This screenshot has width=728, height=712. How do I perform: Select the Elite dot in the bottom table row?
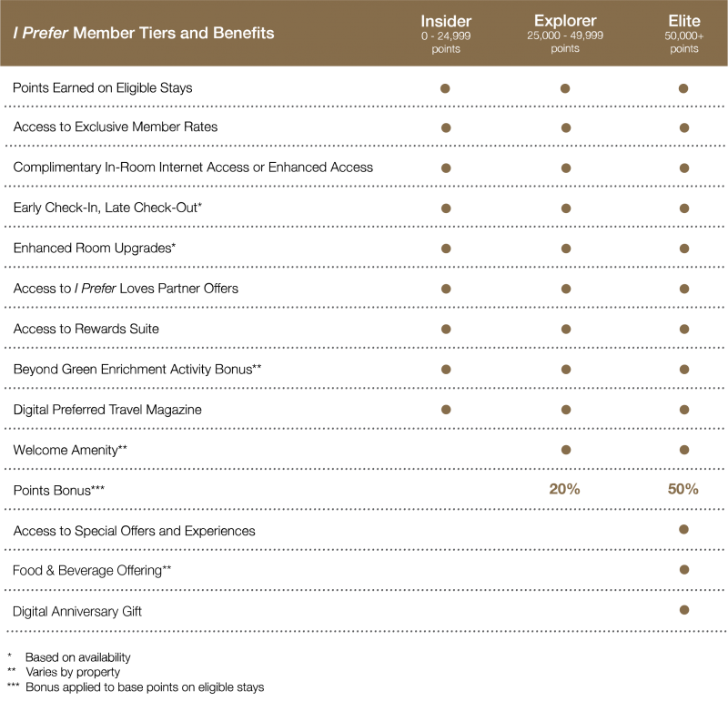pos(683,609)
